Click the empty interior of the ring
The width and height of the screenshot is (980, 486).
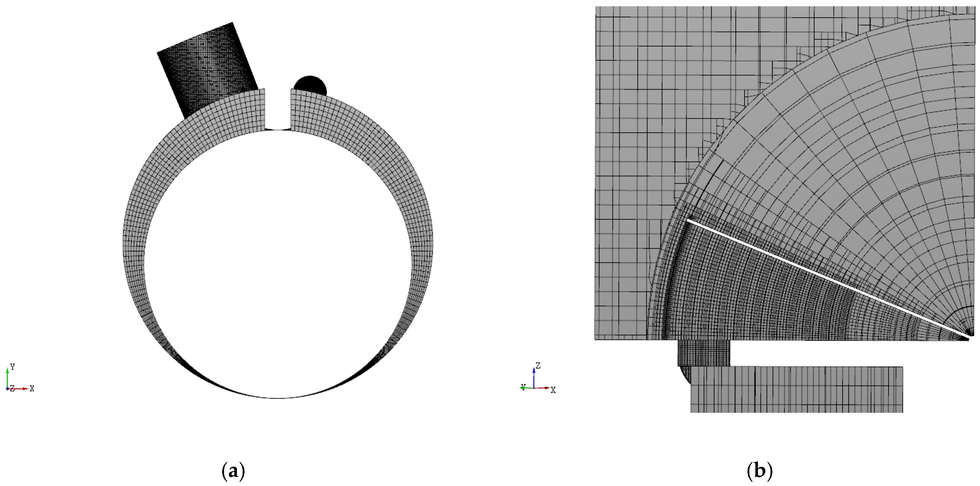278,263
